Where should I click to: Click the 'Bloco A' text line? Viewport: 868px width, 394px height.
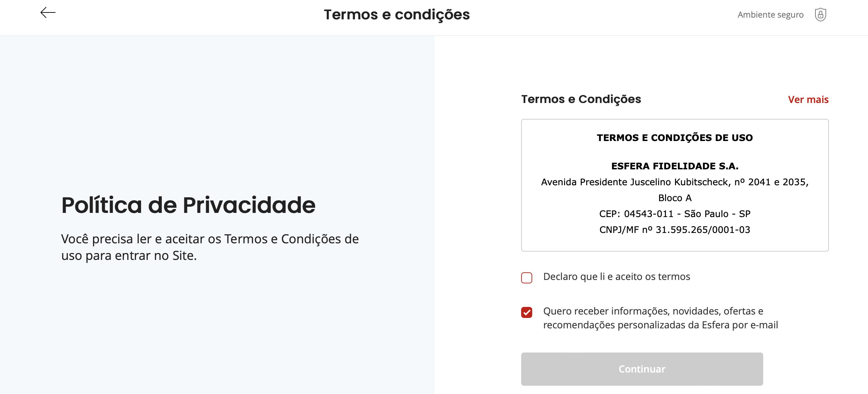pos(675,198)
